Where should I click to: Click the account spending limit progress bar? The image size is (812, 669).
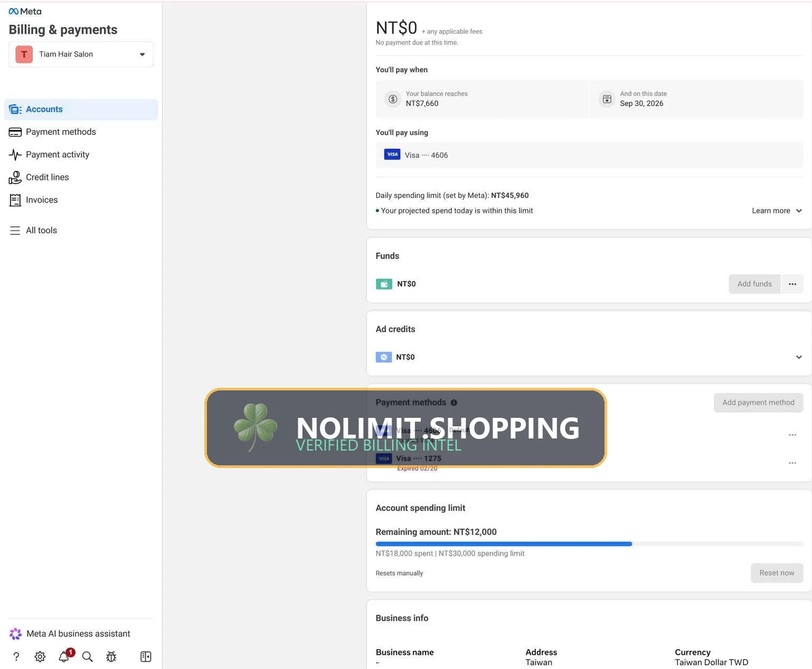click(589, 544)
